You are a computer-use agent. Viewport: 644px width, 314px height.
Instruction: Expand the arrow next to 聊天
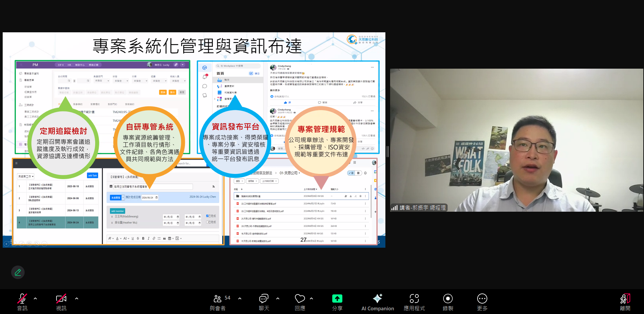[x=278, y=299]
